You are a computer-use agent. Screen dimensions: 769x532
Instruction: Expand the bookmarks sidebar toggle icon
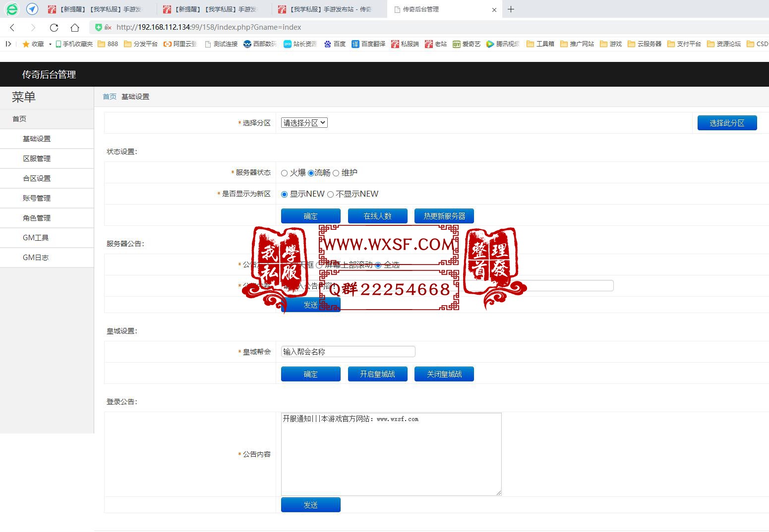pyautogui.click(x=8, y=44)
